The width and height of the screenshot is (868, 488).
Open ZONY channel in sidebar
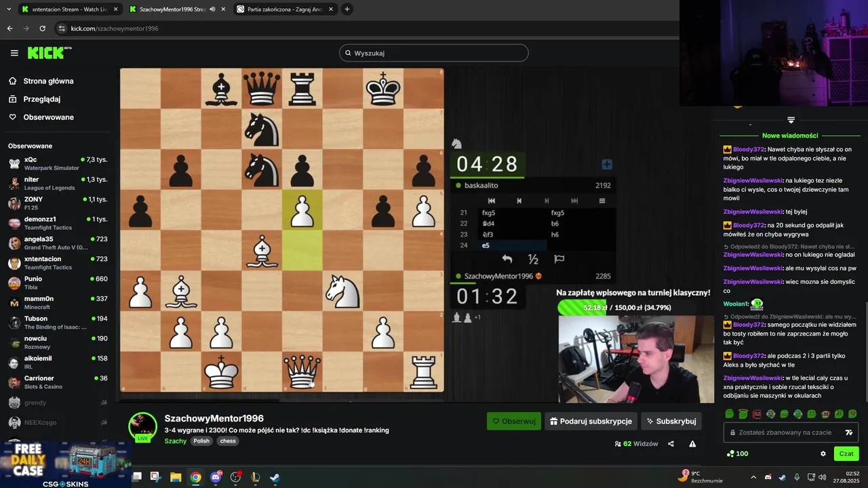(x=58, y=203)
